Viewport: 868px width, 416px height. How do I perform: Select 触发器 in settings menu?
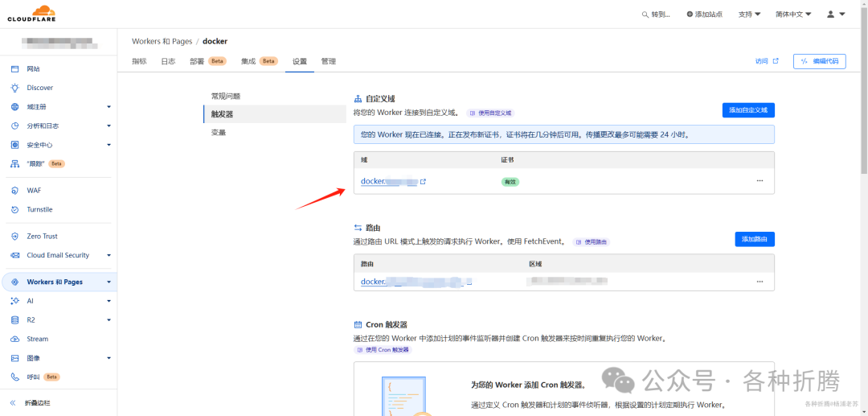[x=275, y=114]
